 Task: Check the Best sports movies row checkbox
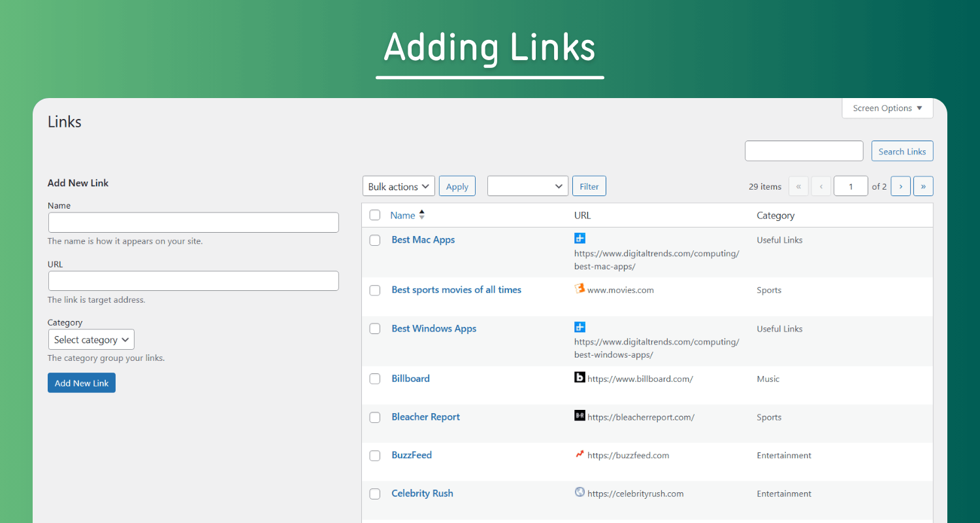click(375, 290)
